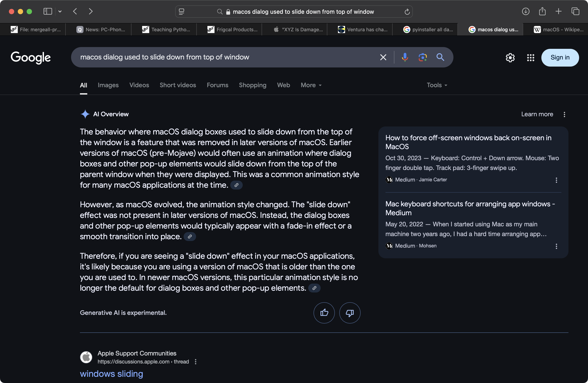Go to Google home via the logo
Screen dimensions: 588x383
pyautogui.click(x=31, y=58)
